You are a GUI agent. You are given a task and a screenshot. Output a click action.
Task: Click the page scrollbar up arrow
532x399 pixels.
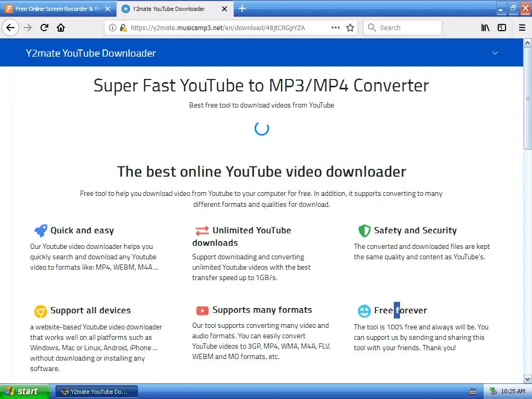528,43
